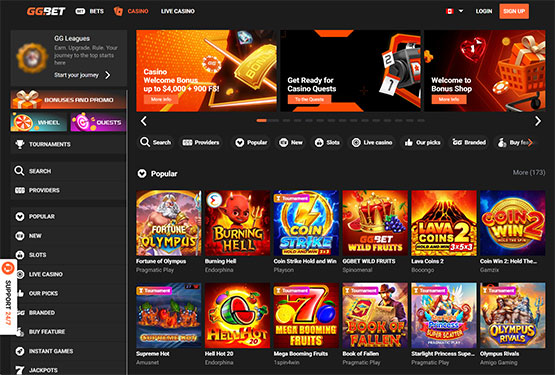Image resolution: width=555 pixels, height=375 pixels.
Task: Click the Buy feature chip icon
Action: tap(502, 142)
